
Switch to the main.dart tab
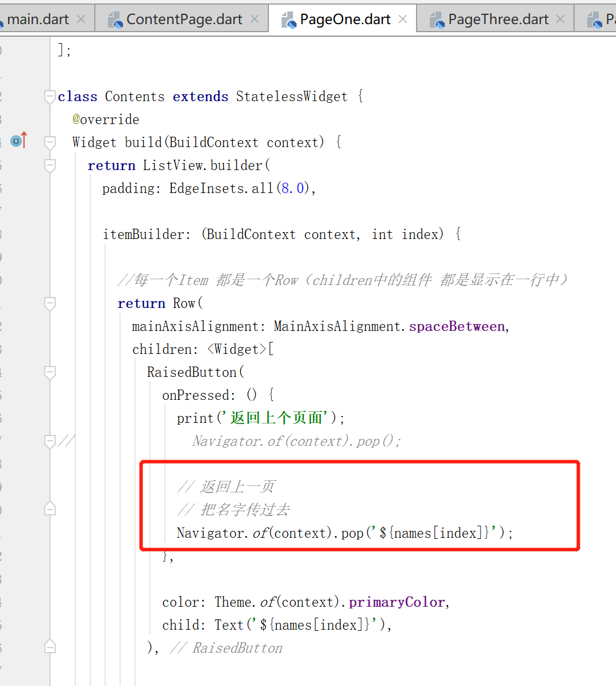pos(38,20)
